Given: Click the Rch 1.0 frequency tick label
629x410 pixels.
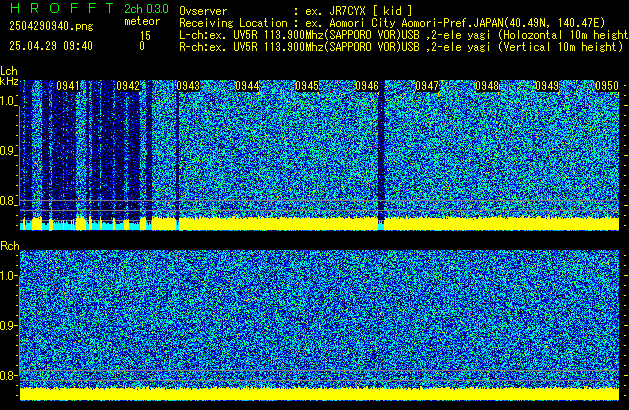Looking at the screenshot, I should (7, 276).
